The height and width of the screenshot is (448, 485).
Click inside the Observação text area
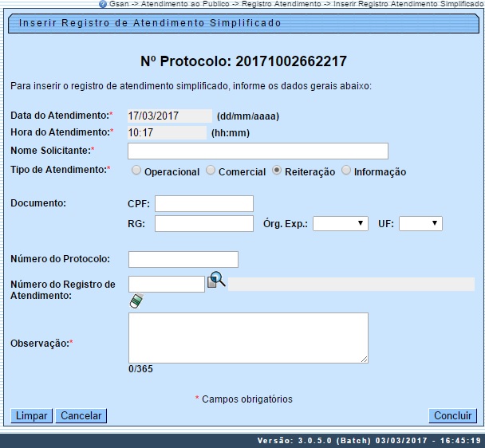[x=248, y=338]
